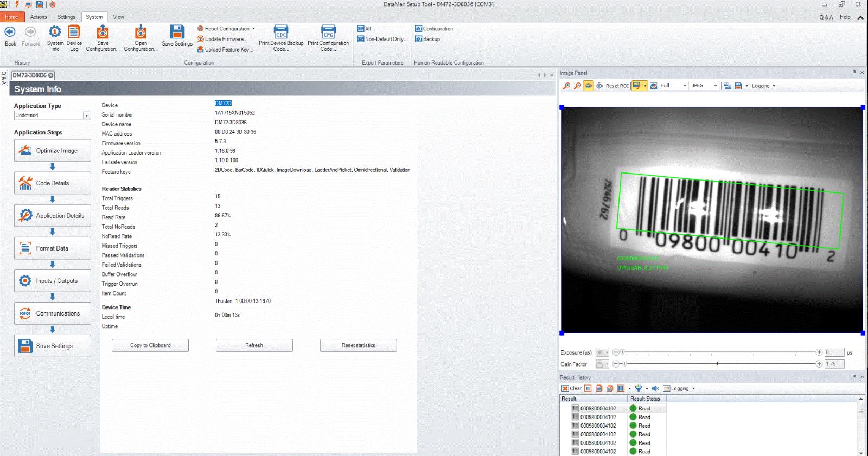The height and width of the screenshot is (456, 868).
Task: Click the Reset statistics button
Action: (x=358, y=345)
